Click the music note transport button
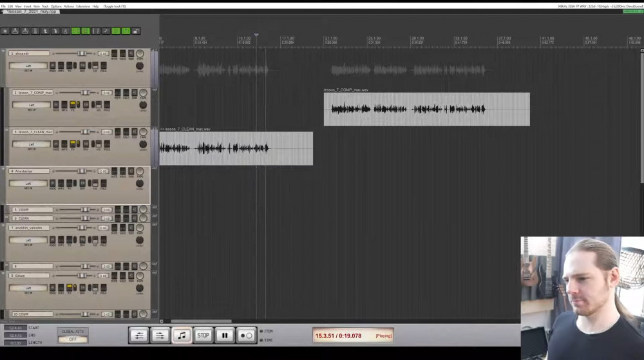Viewport: 644px width, 360px height. click(x=182, y=335)
